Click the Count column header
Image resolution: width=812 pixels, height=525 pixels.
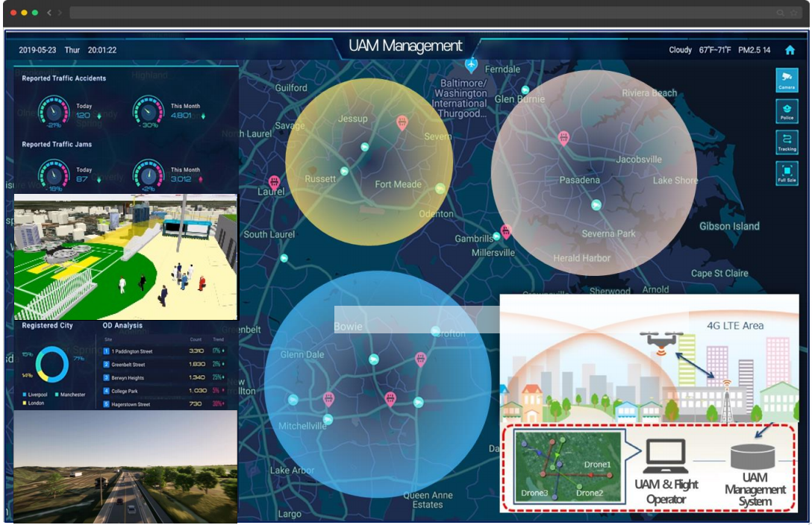(x=196, y=340)
